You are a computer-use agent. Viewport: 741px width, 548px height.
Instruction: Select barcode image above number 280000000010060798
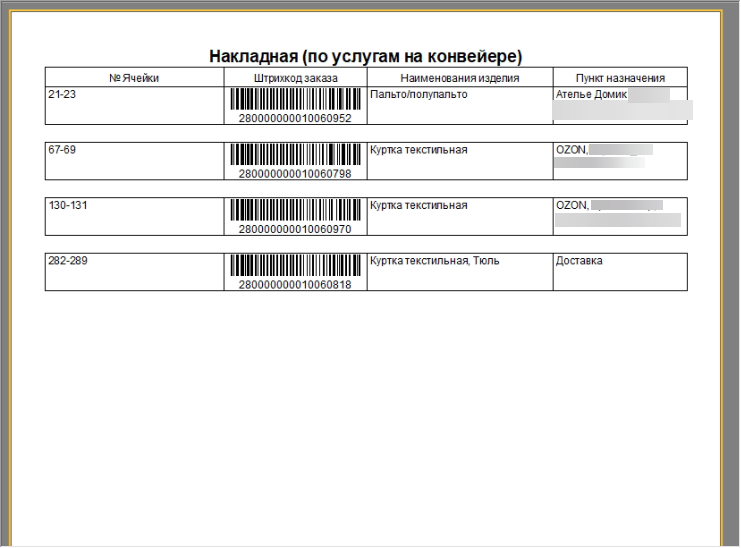(295, 155)
